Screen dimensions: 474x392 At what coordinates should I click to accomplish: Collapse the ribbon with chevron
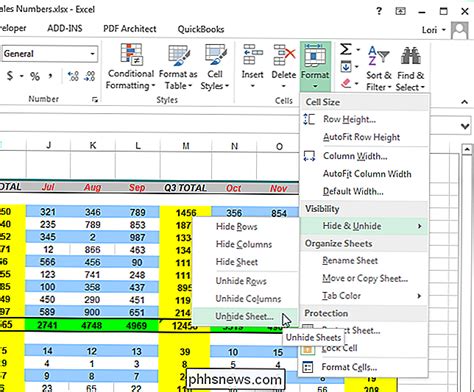point(465,102)
